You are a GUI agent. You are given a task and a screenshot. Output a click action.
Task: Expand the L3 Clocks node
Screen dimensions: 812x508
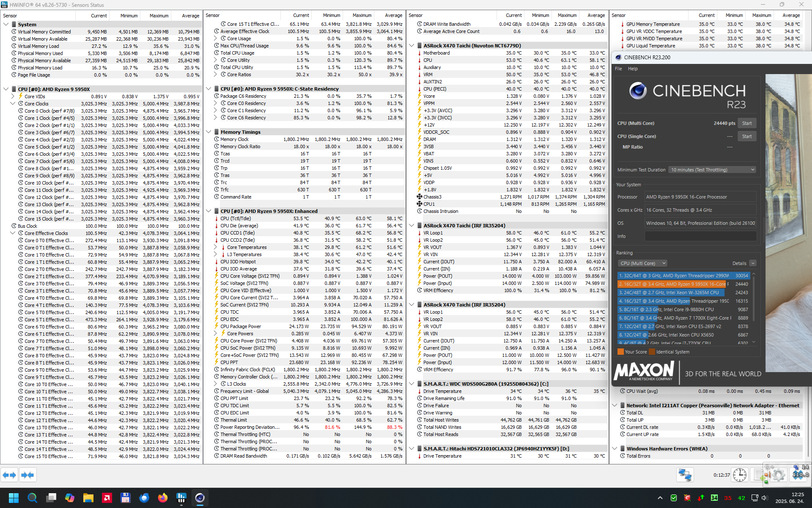[x=216, y=384]
